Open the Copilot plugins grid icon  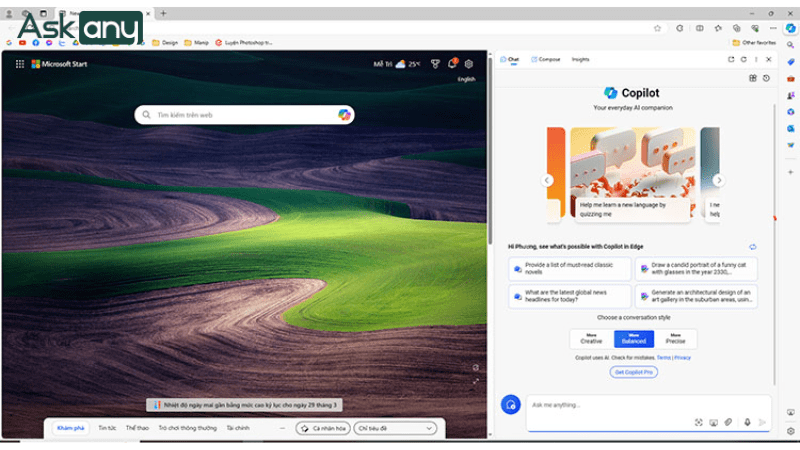pyautogui.click(x=753, y=78)
